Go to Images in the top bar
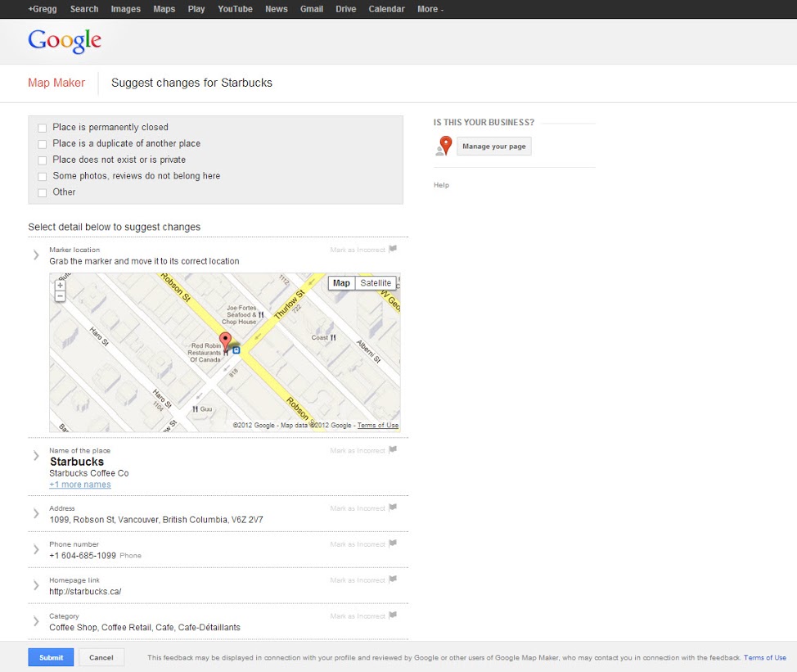This screenshot has width=797, height=672. (125, 9)
